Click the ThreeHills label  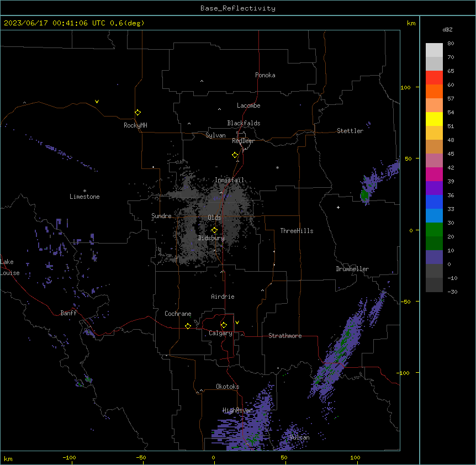pyautogui.click(x=297, y=231)
